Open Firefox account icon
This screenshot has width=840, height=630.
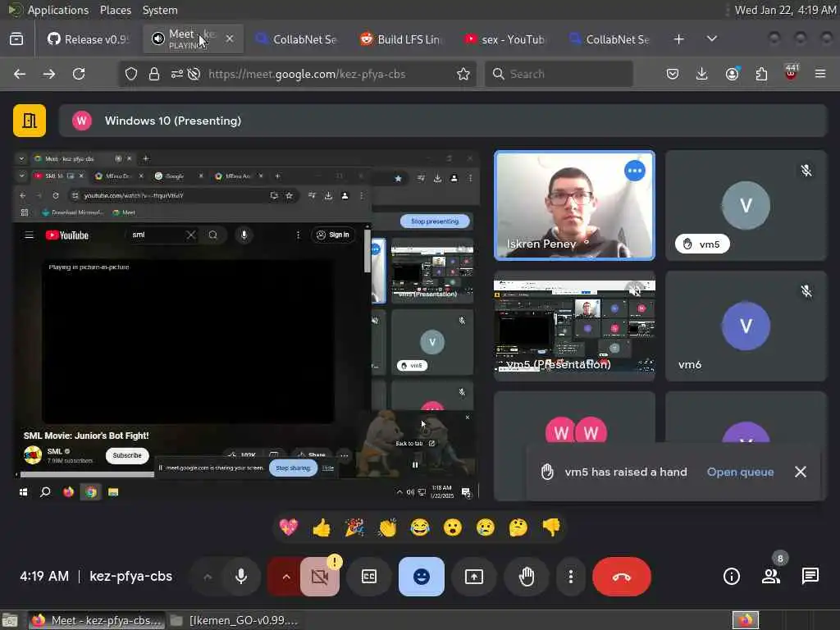(x=732, y=74)
